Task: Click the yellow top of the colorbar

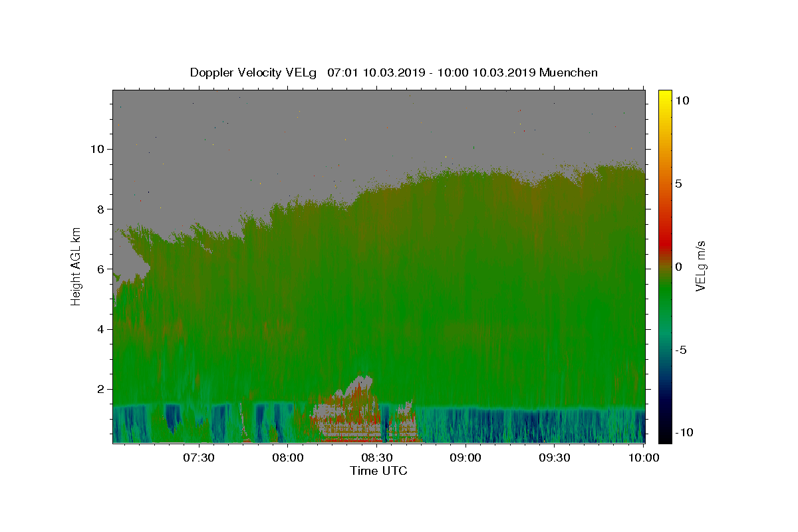Action: coord(665,94)
